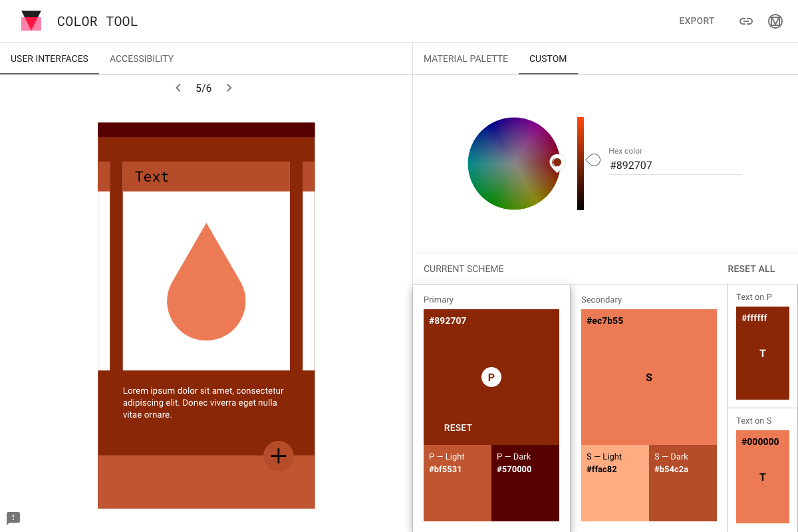Click the S chip on Secondary swatch

click(648, 377)
